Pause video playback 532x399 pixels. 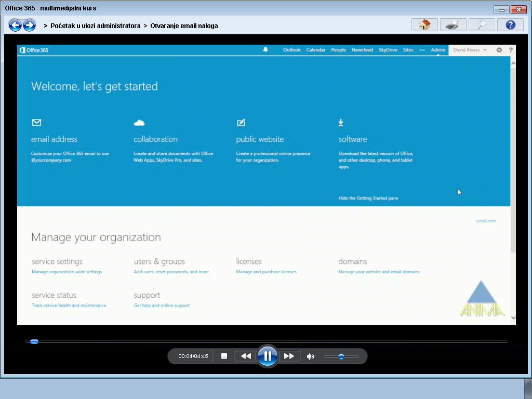click(x=268, y=356)
